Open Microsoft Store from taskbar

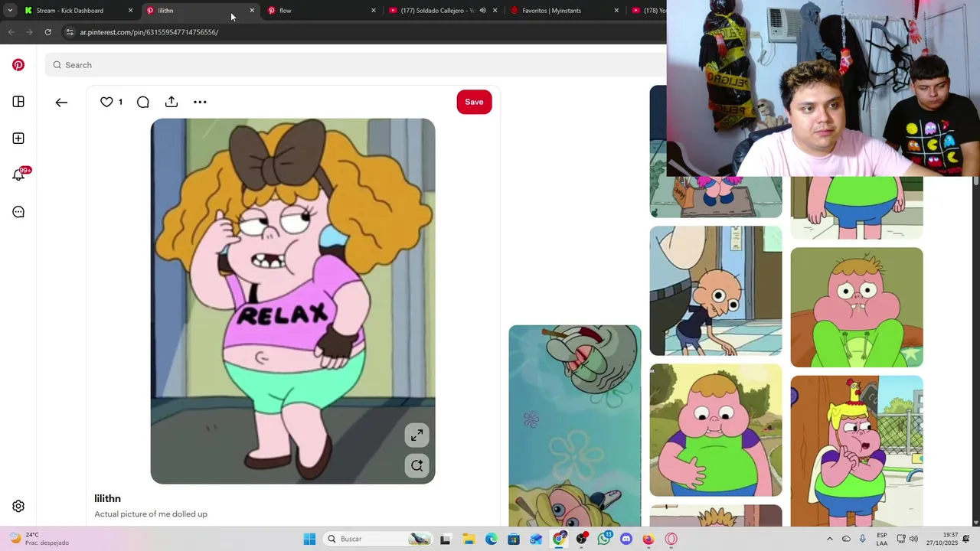click(514, 539)
